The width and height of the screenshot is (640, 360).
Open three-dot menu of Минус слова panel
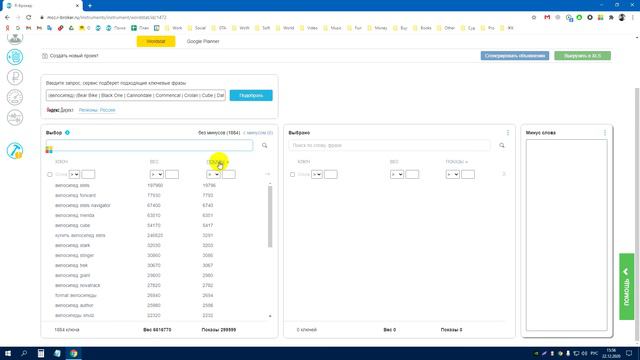coord(605,133)
